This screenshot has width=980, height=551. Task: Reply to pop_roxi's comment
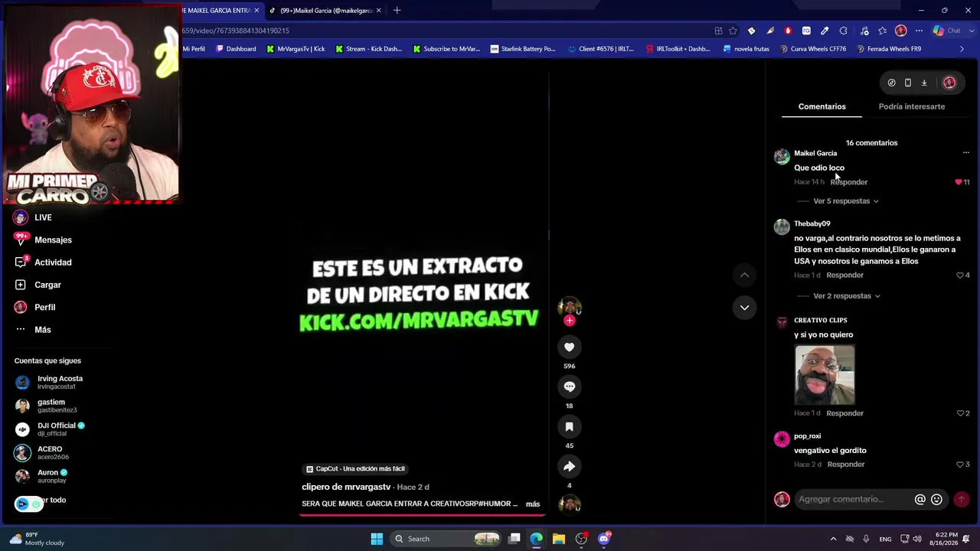pyautogui.click(x=845, y=465)
